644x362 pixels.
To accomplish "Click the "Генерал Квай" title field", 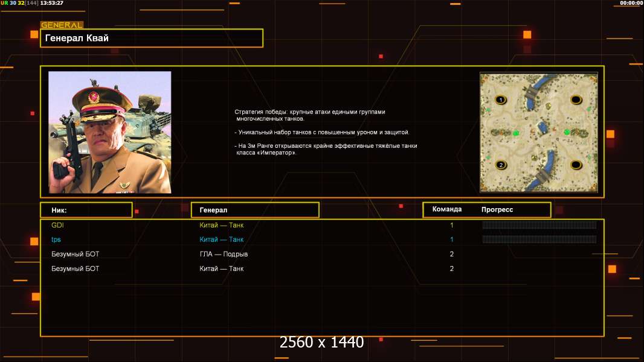I will click(151, 38).
